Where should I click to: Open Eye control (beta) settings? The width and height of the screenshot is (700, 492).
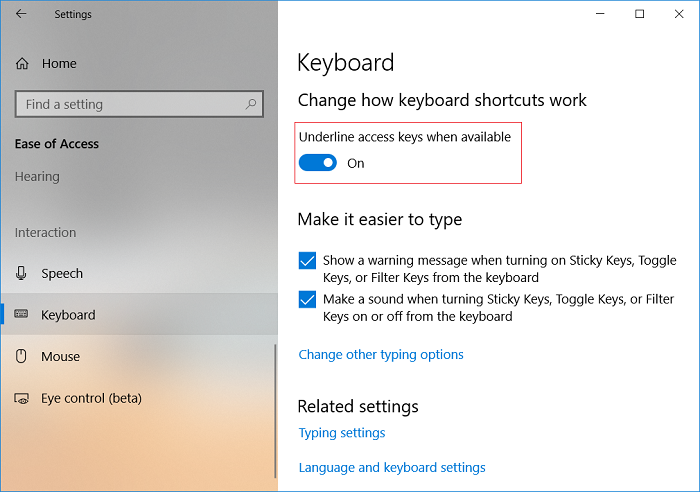tap(91, 398)
